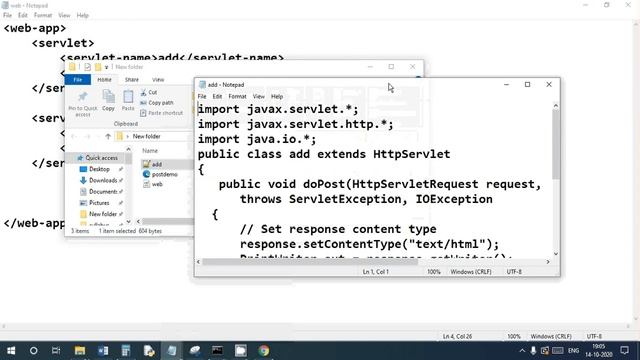Click the Windows Start button

(11, 350)
